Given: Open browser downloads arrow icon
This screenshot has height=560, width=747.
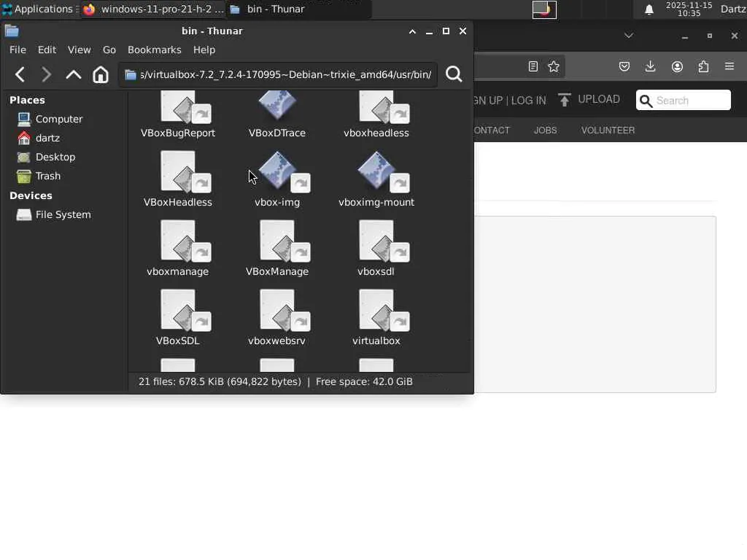Looking at the screenshot, I should pyautogui.click(x=650, y=66).
